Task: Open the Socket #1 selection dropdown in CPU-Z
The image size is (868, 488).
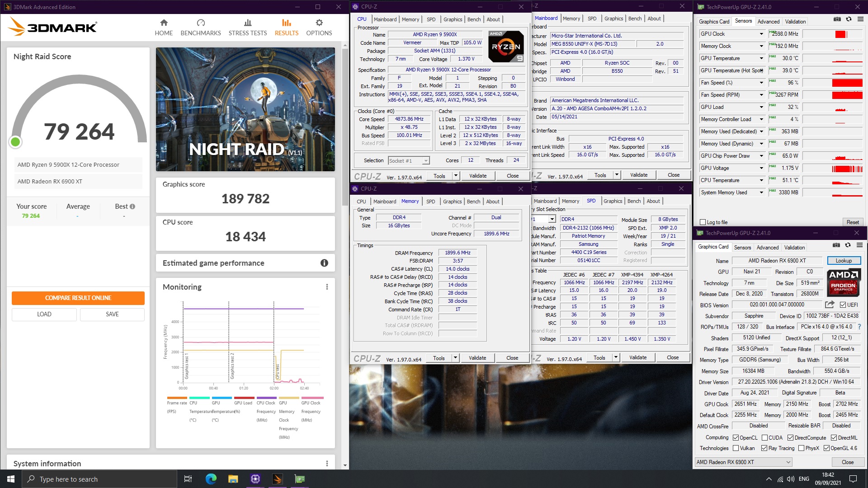Action: click(425, 161)
